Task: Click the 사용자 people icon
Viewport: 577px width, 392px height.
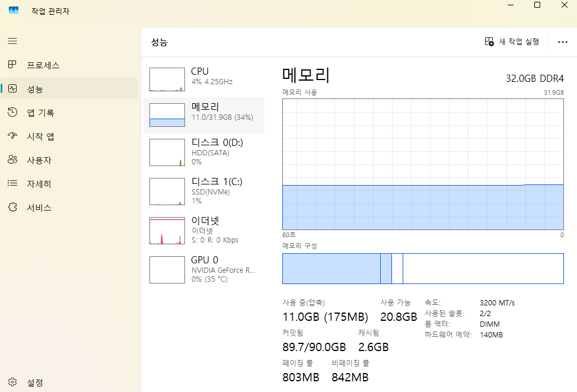Action: (12, 160)
